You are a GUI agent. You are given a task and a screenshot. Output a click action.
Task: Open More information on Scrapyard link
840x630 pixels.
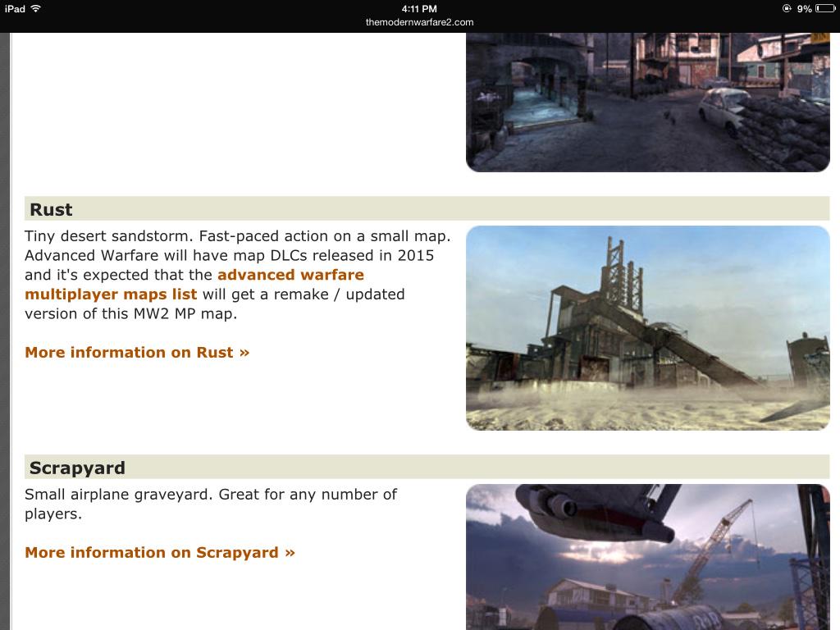coord(160,552)
